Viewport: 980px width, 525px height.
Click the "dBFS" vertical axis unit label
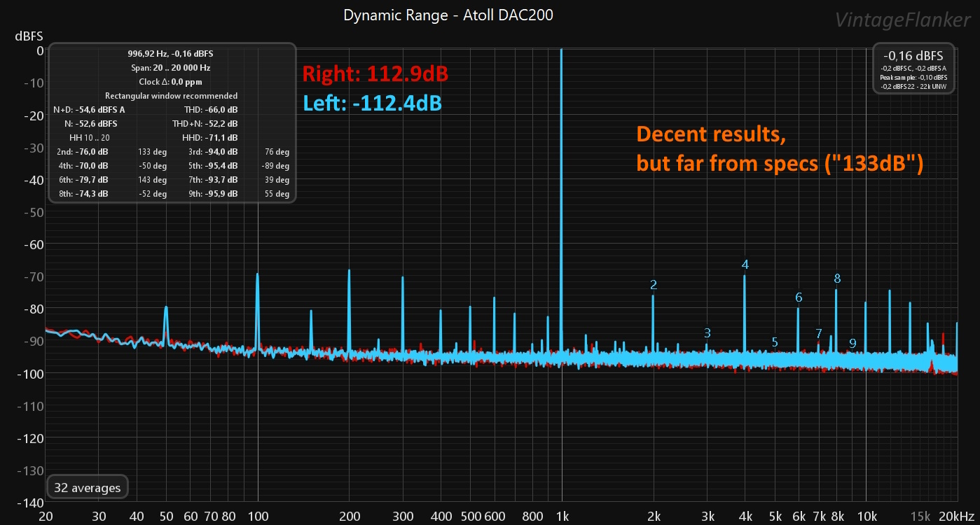tap(30, 35)
